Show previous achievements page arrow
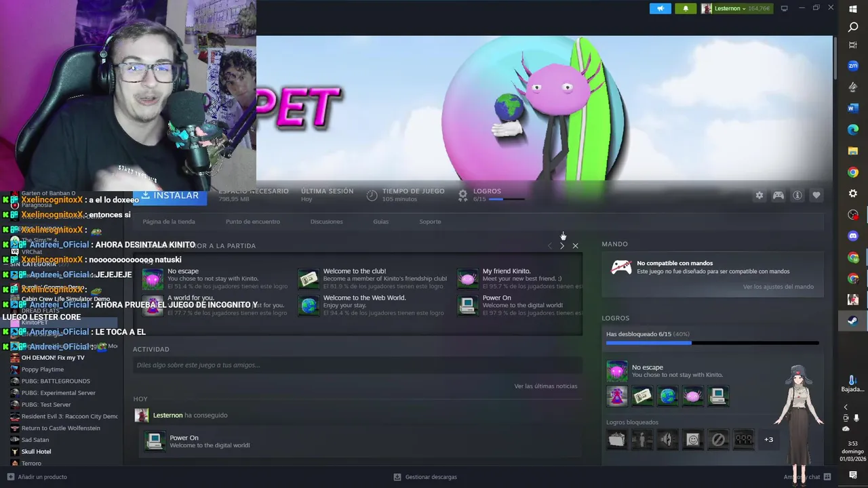The width and height of the screenshot is (868, 488). [x=550, y=245]
